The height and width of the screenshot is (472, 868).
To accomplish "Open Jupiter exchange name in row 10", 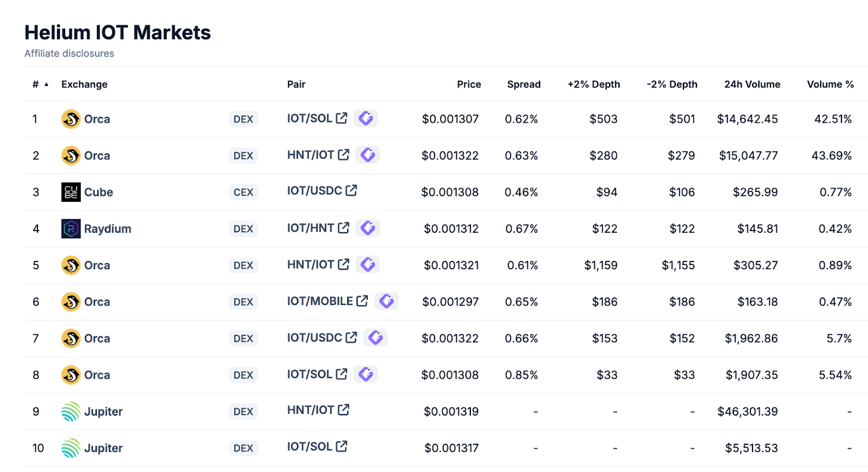I will point(103,448).
